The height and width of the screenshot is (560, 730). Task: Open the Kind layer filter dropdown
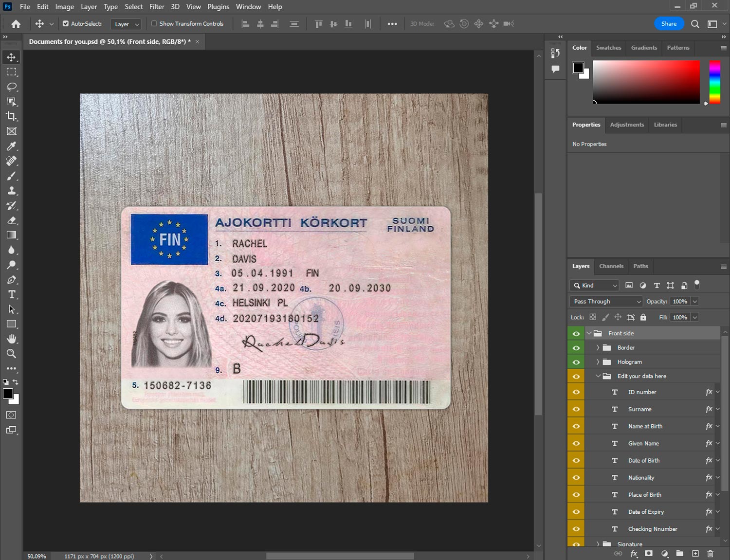pyautogui.click(x=595, y=286)
